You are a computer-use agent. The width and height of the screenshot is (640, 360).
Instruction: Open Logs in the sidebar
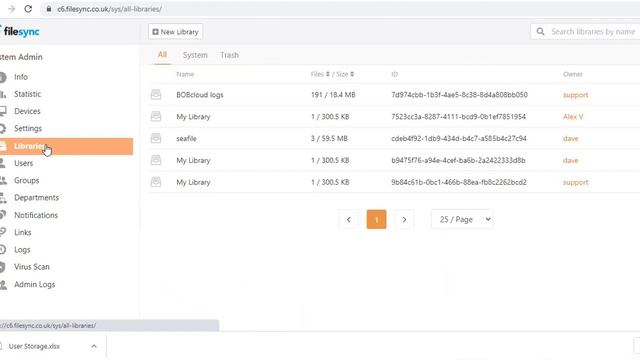(x=22, y=250)
